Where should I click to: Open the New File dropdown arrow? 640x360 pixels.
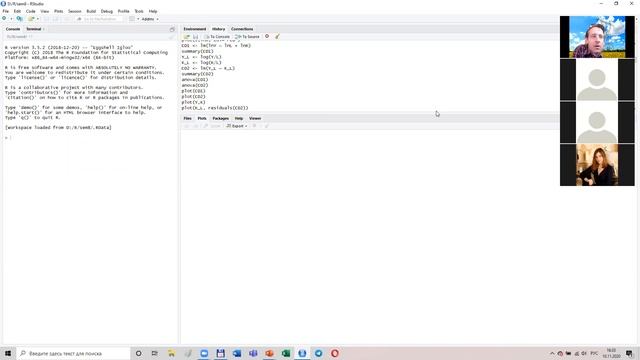tap(11, 19)
